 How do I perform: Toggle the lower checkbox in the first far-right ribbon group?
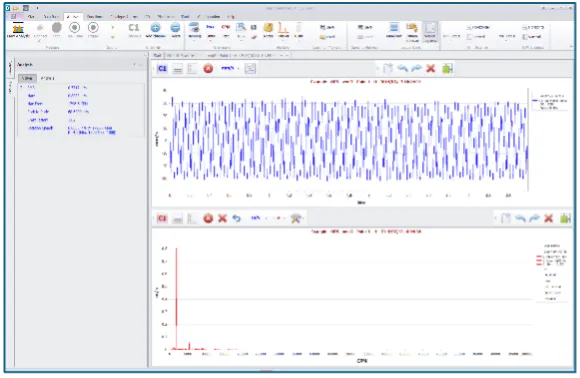pos(469,37)
